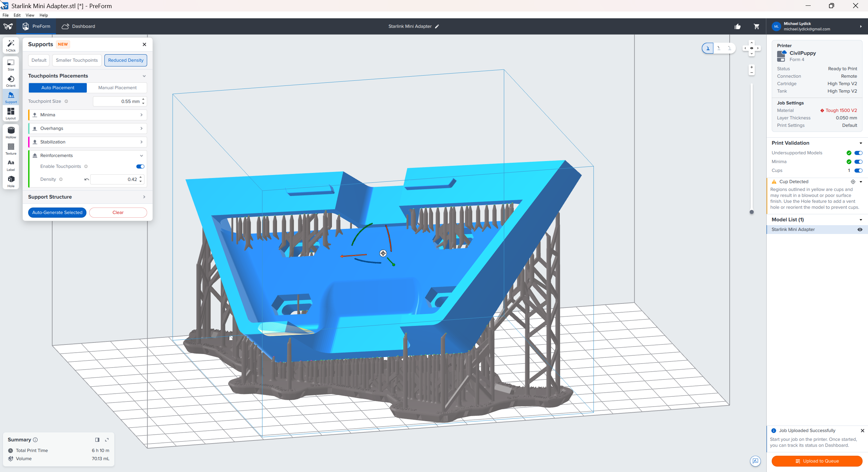
Task: Toggle the Cups validation switch
Action: pyautogui.click(x=859, y=171)
